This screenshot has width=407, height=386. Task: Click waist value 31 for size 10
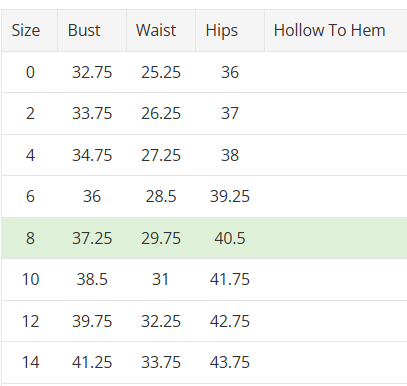click(160, 279)
